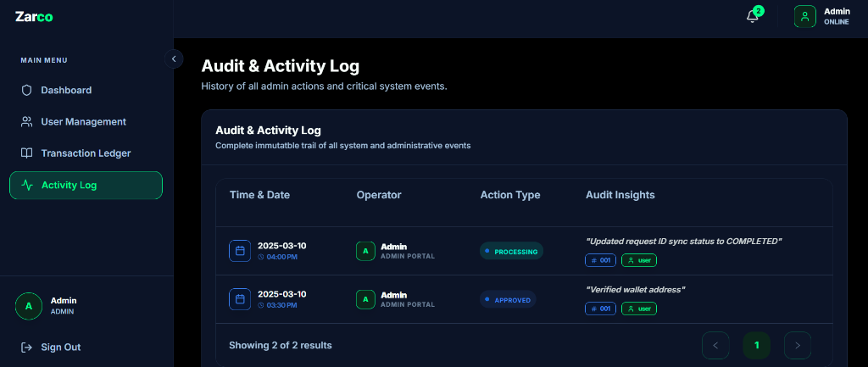Click "History of all admin actions" subtitle
868x367 pixels.
pyautogui.click(x=324, y=87)
